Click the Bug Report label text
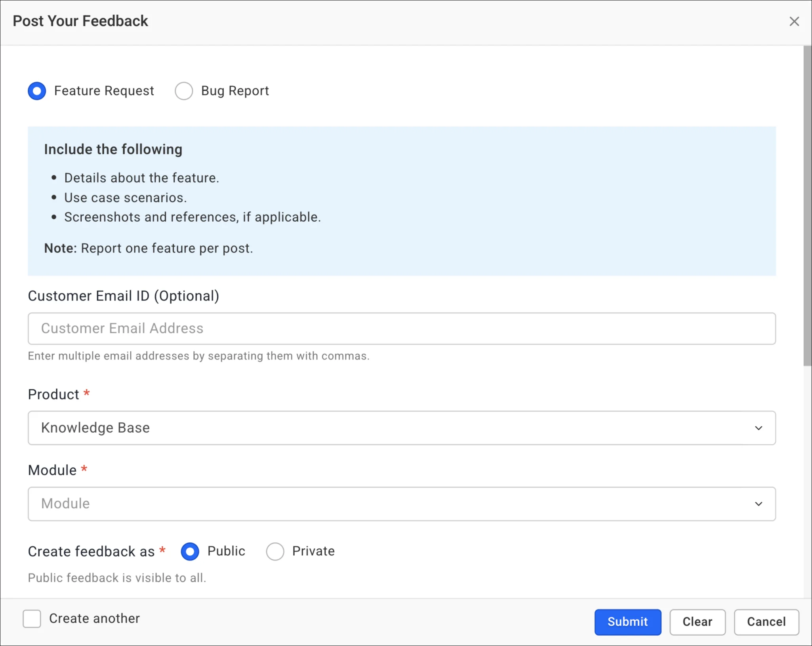This screenshot has height=646, width=812. pyautogui.click(x=235, y=91)
